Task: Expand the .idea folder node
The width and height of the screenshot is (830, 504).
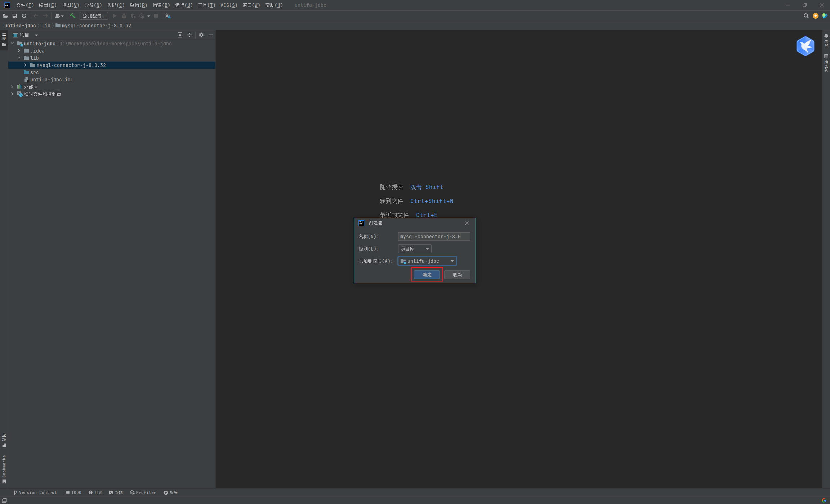Action: 19,51
